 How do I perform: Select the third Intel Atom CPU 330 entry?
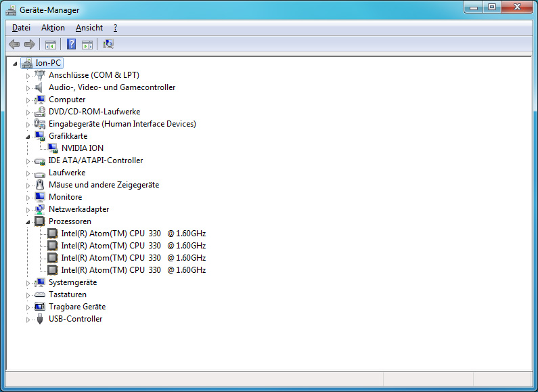tap(133, 258)
